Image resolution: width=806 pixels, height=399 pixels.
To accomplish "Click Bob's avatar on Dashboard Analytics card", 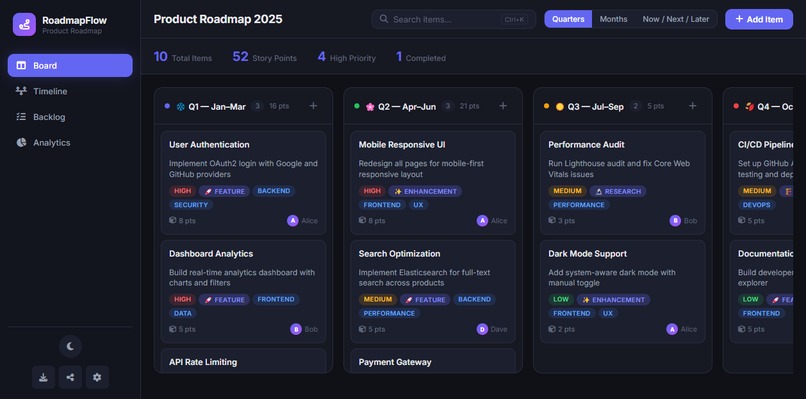I will [x=296, y=329].
